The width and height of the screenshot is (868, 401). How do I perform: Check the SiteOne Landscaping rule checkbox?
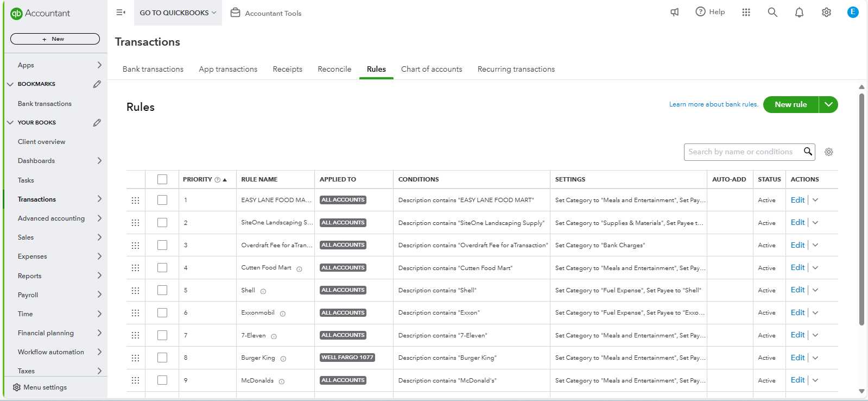(162, 222)
